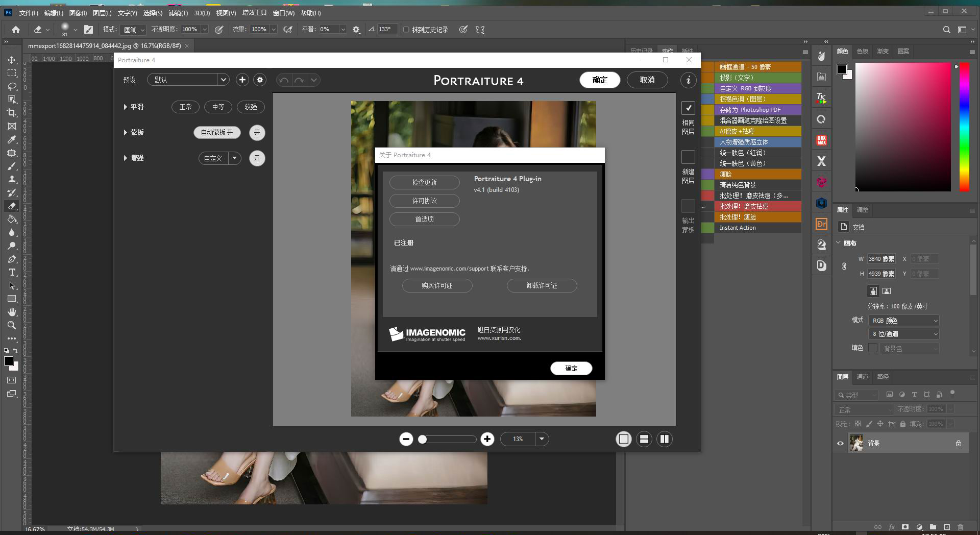The height and width of the screenshot is (535, 980).
Task: Select the Brush tool
Action: click(12, 166)
